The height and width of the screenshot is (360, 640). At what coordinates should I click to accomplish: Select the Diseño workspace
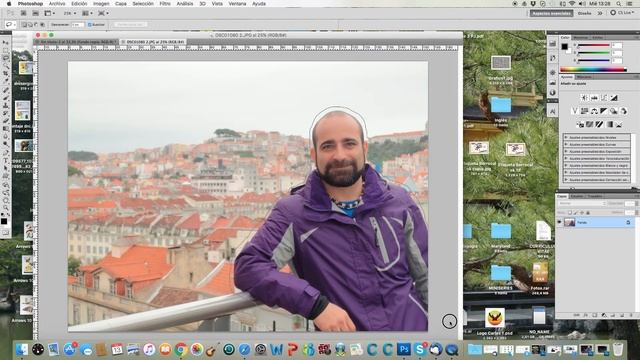[x=584, y=13]
